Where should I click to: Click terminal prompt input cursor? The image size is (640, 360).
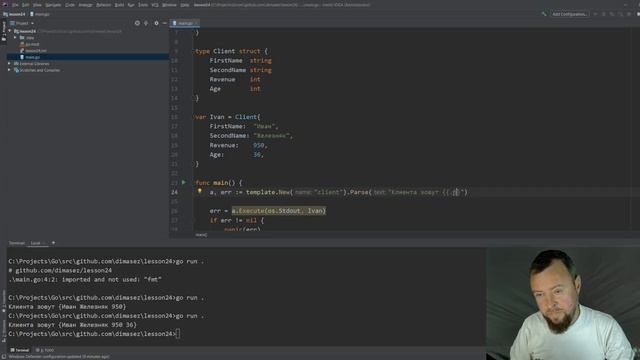[x=178, y=333]
